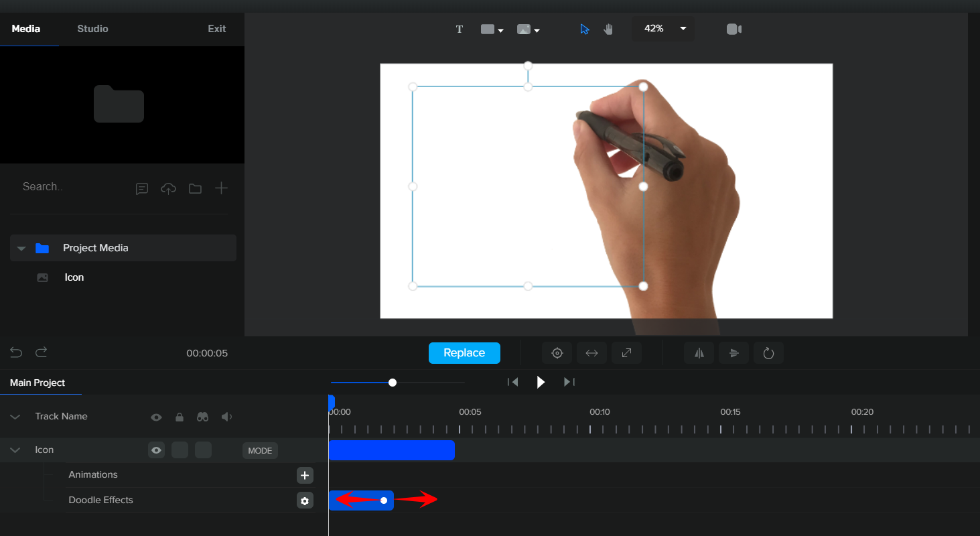
Task: Click the flip vertical icon
Action: click(x=734, y=353)
